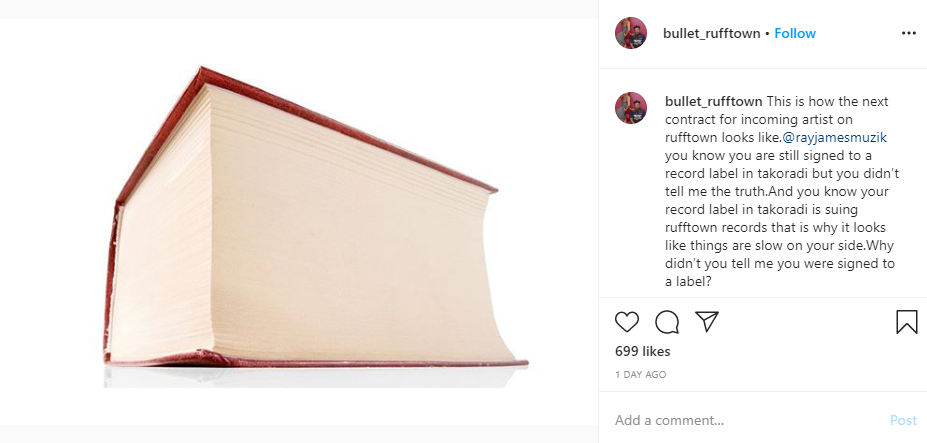Open the comment speech bubble icon
Image resolution: width=927 pixels, height=443 pixels.
667,322
